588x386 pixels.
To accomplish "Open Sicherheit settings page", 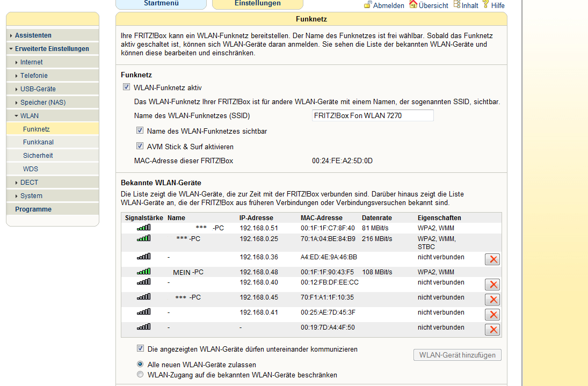I will click(53, 156).
